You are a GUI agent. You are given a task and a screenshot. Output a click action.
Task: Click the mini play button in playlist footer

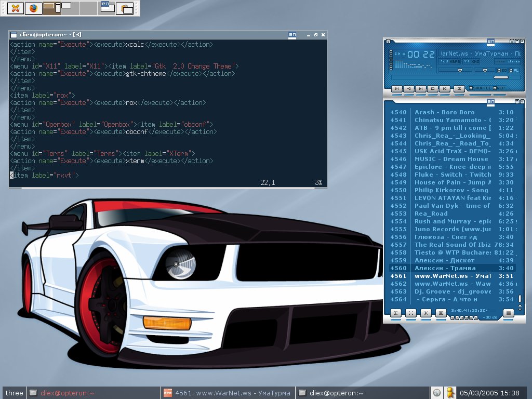pos(457,318)
